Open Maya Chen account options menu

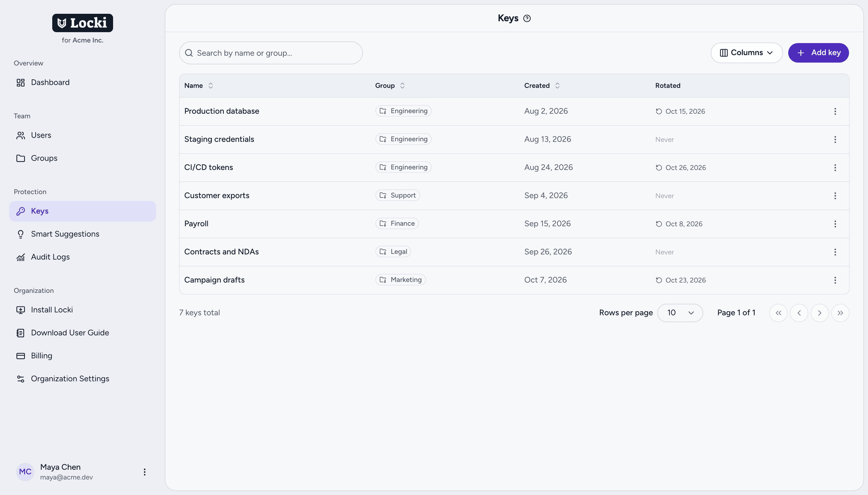[x=144, y=472]
